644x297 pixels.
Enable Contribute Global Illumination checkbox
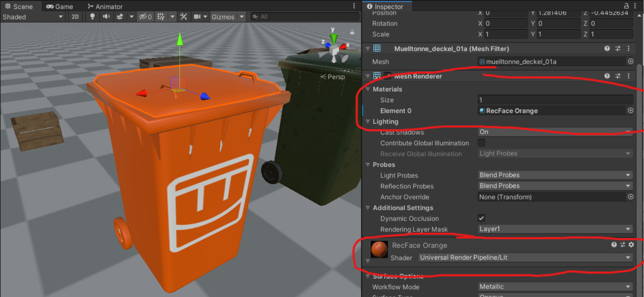[481, 143]
